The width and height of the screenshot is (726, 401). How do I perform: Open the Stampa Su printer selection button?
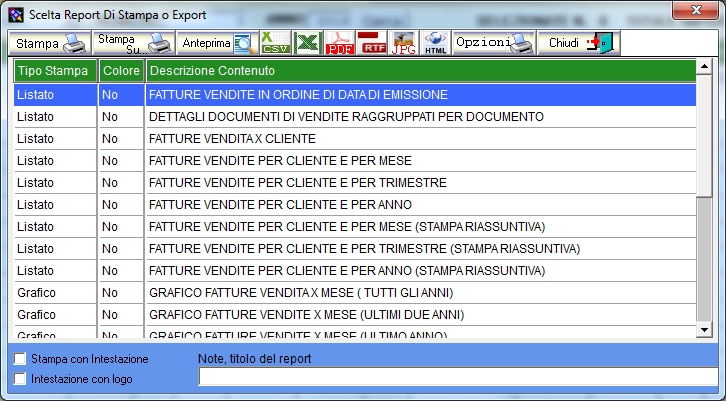tap(133, 43)
